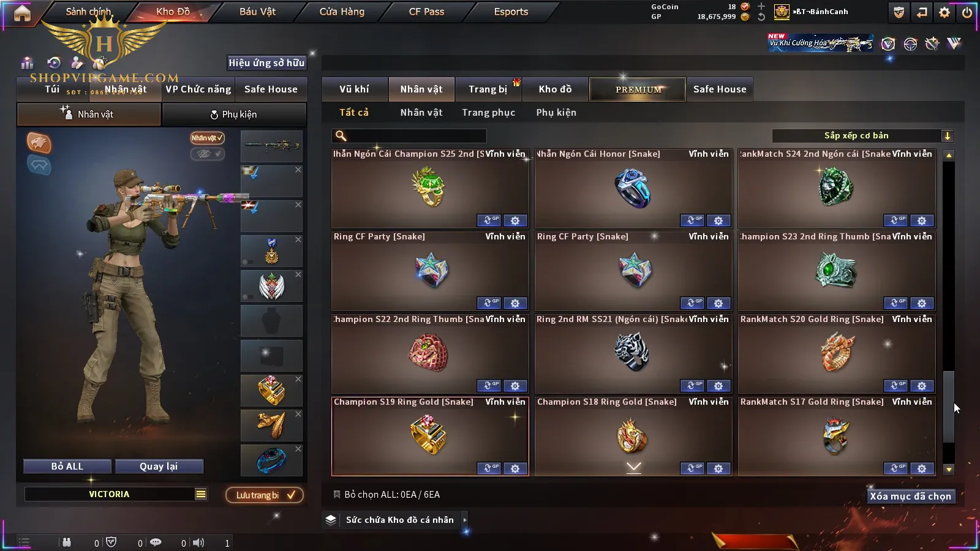The image size is (980, 551).
Task: Toggle the hidden eye visibility option
Action: click(x=207, y=154)
